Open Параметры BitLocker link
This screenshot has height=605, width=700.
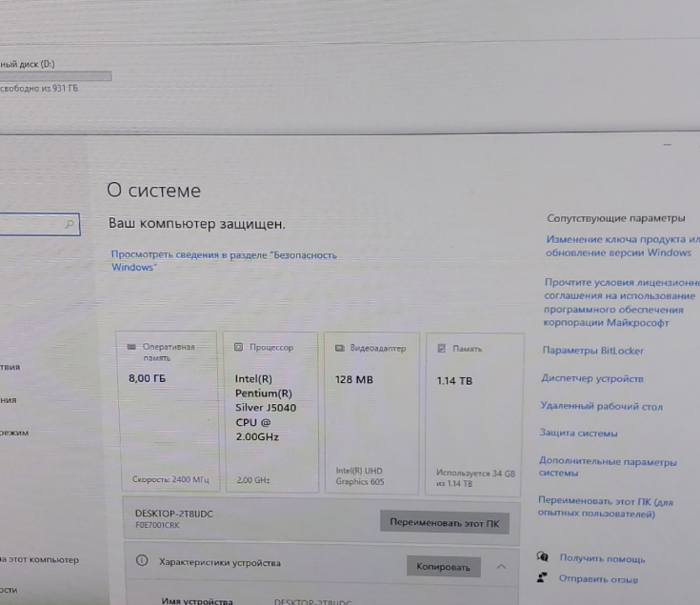(592, 351)
